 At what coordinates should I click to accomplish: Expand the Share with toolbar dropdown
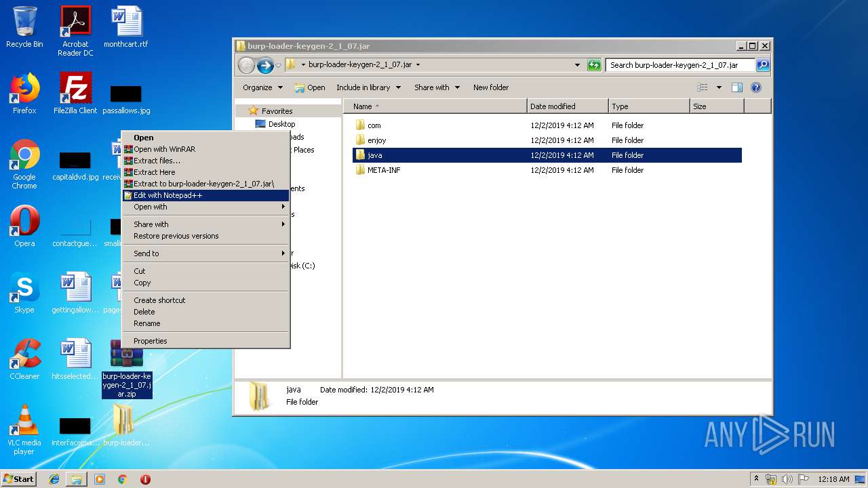click(437, 87)
